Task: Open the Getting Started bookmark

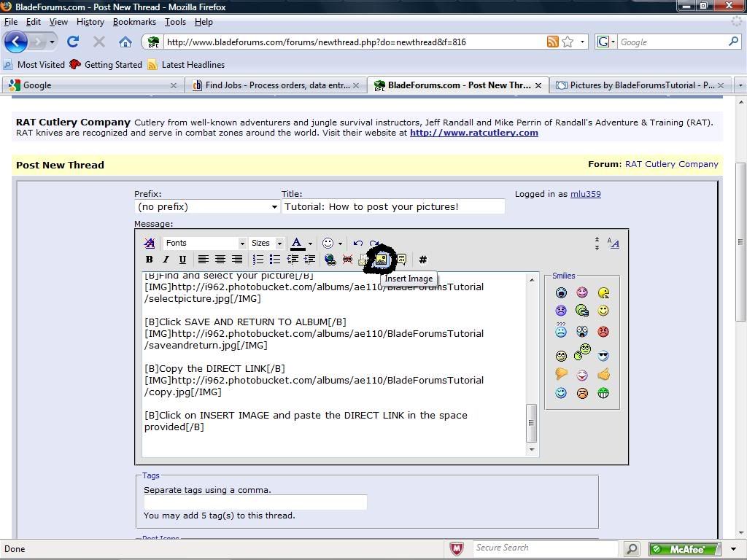Action: point(106,65)
